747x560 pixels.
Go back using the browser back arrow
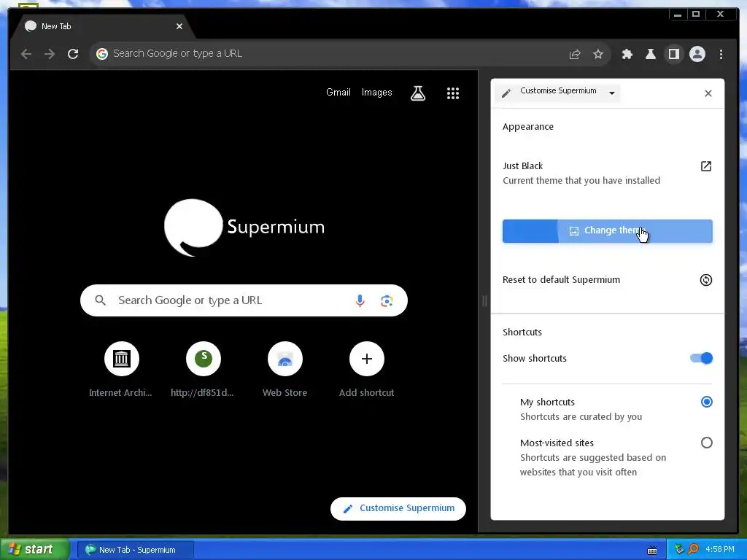click(x=26, y=54)
